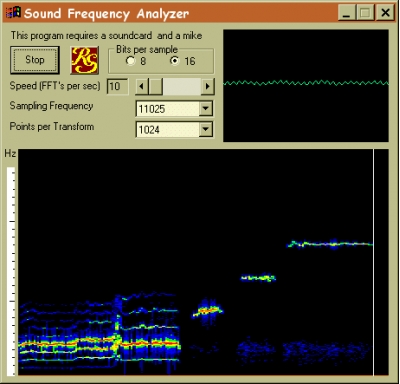Click the disabled maximize button
The image size is (400, 384).
tap(366, 13)
